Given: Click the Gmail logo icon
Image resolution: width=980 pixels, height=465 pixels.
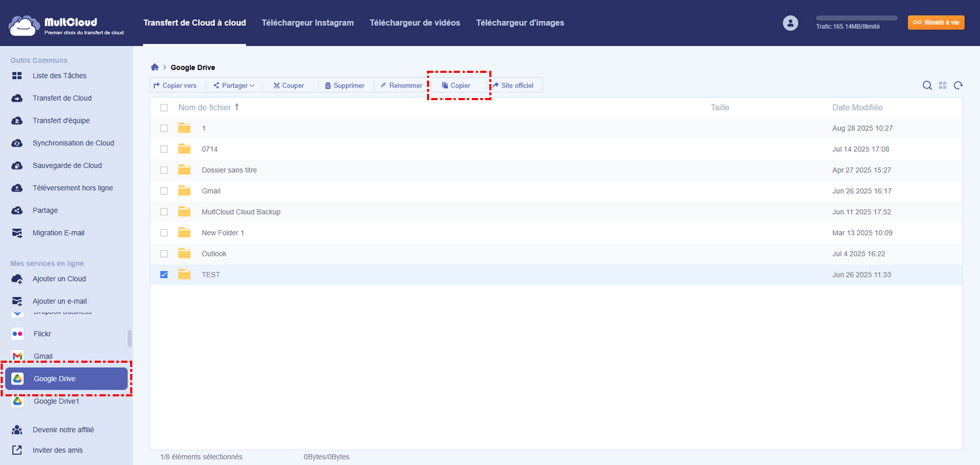Looking at the screenshot, I should pyautogui.click(x=17, y=356).
